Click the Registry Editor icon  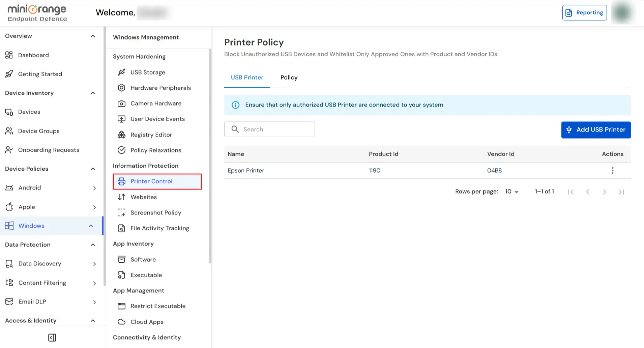point(121,135)
